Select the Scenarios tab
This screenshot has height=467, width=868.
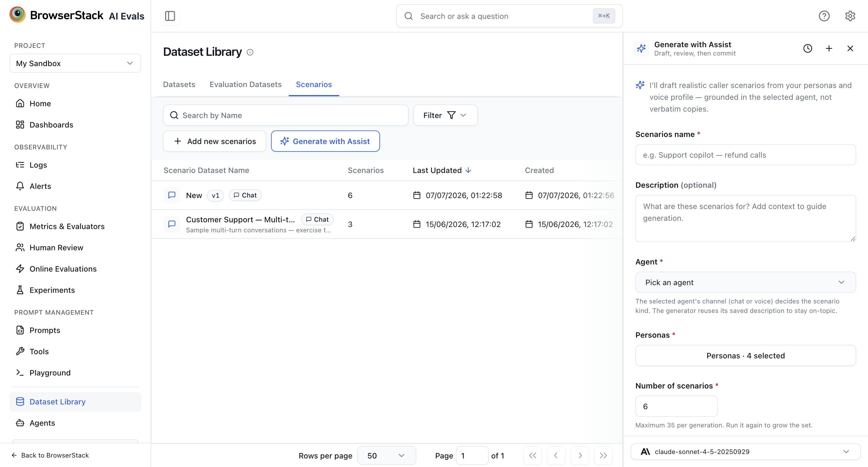click(x=314, y=84)
